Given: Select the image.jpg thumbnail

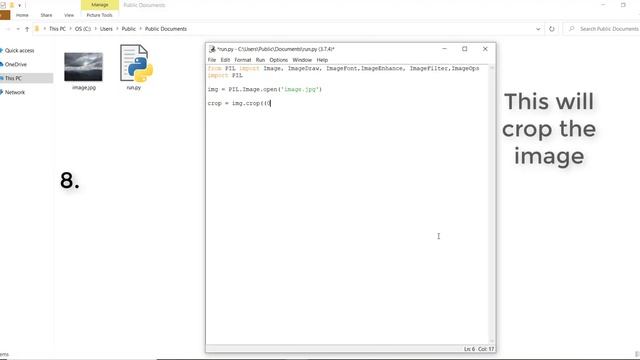Looking at the screenshot, I should [83, 67].
